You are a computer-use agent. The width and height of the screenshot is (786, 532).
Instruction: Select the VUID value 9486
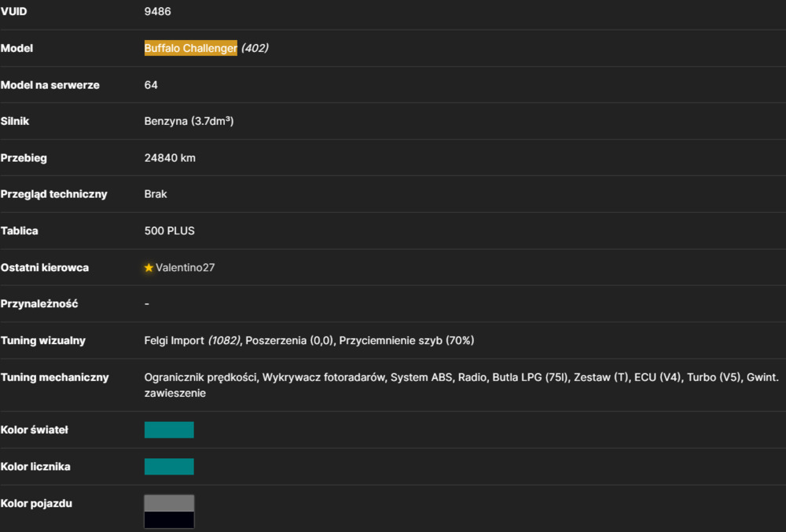tap(157, 12)
